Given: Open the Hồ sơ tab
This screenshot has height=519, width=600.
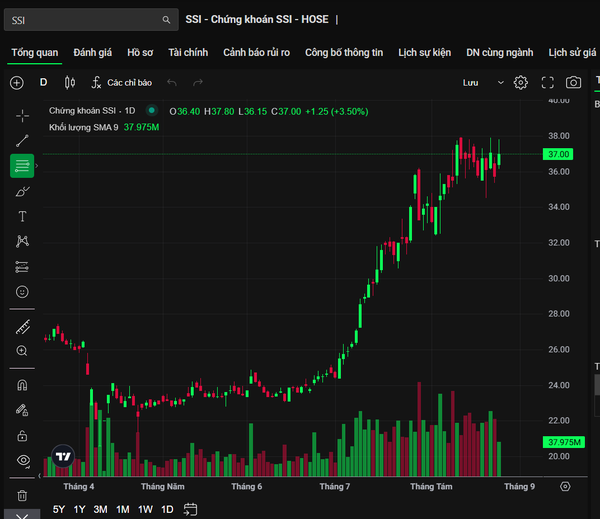Looking at the screenshot, I should [140, 52].
